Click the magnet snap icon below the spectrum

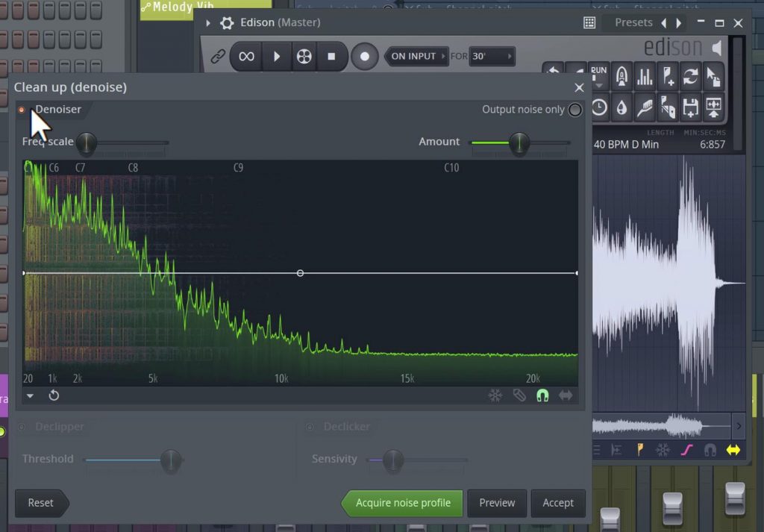point(542,395)
